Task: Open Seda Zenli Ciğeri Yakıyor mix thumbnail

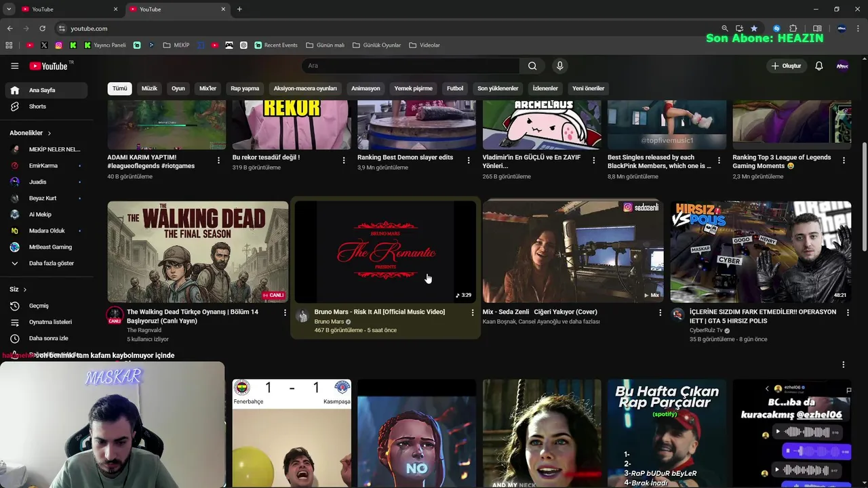Action: pos(573,251)
